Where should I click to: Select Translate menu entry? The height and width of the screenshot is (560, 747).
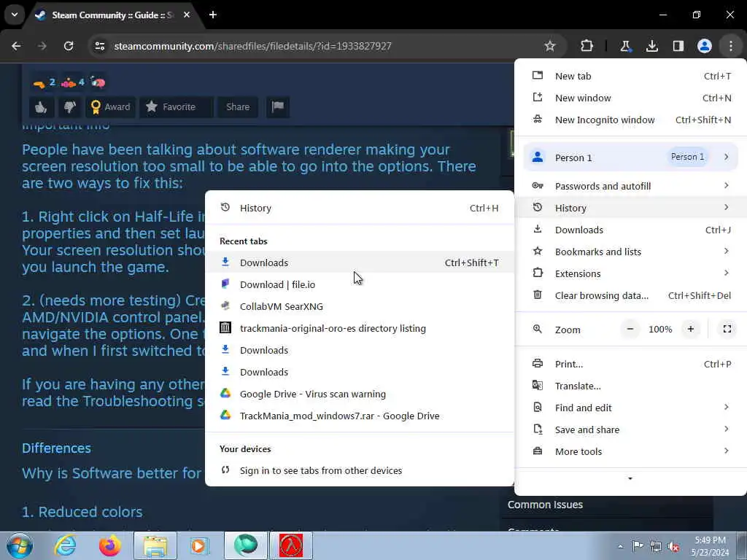pyautogui.click(x=630, y=386)
